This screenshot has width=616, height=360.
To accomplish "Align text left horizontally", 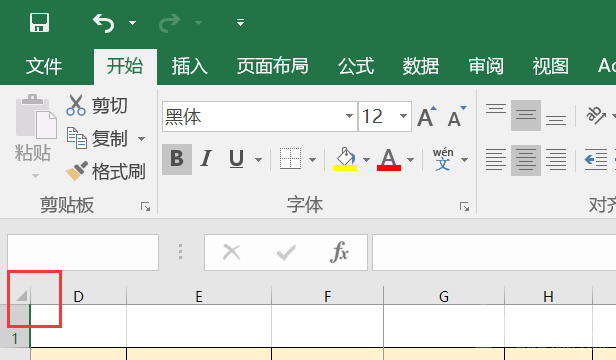I will [496, 160].
